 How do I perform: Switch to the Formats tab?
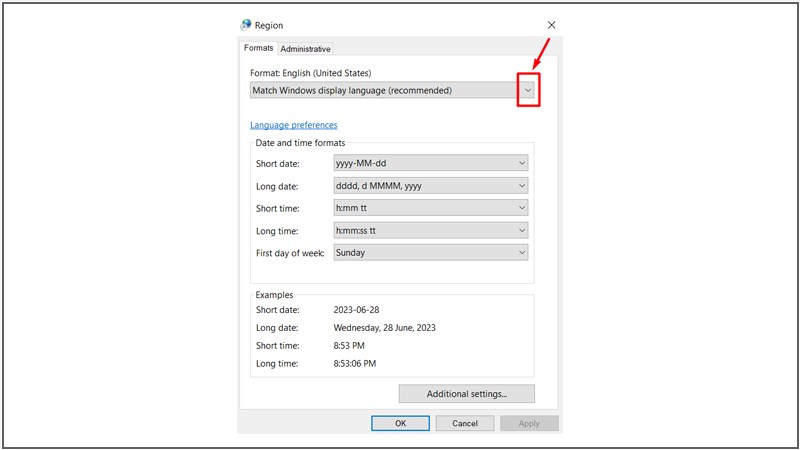(259, 48)
